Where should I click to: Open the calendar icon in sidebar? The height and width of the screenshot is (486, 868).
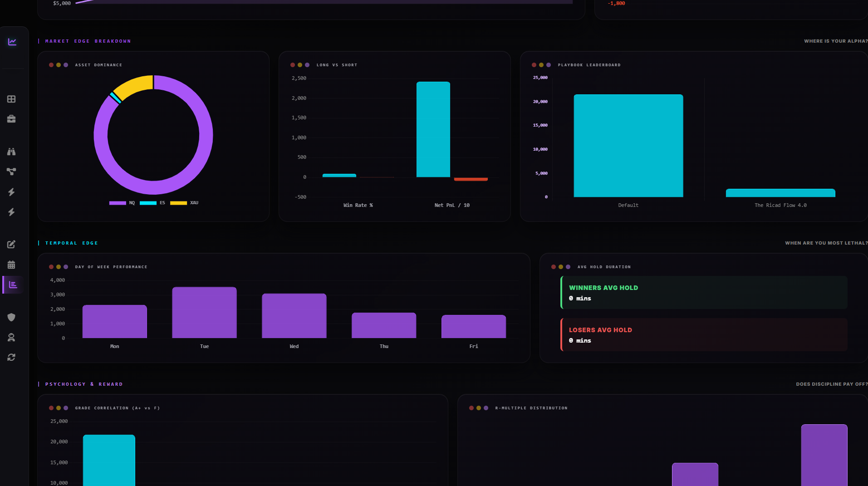pyautogui.click(x=11, y=265)
